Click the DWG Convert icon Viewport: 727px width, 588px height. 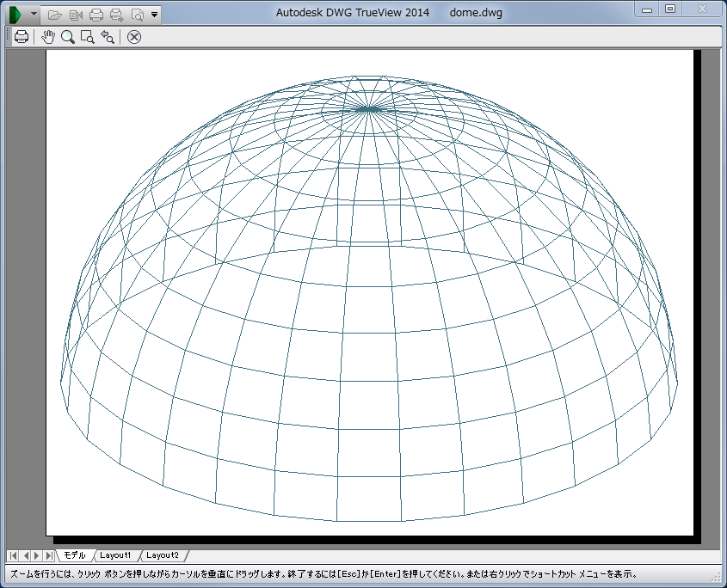(75, 15)
